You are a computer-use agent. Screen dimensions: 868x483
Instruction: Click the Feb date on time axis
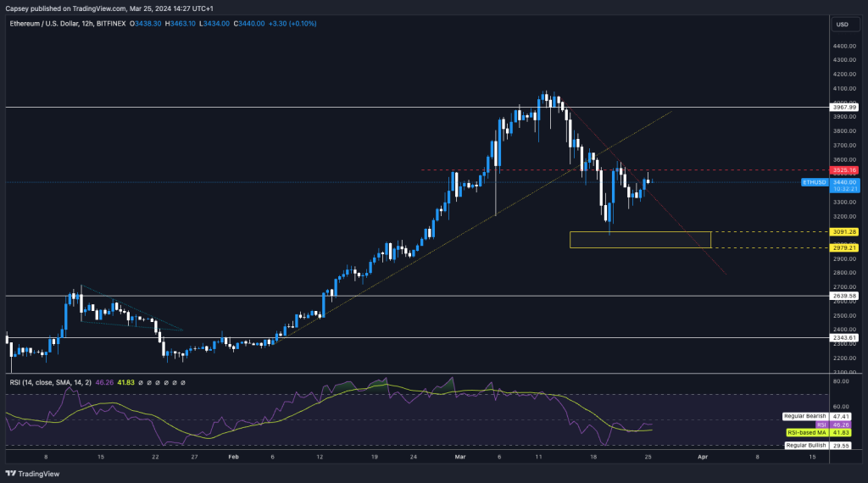click(x=235, y=454)
